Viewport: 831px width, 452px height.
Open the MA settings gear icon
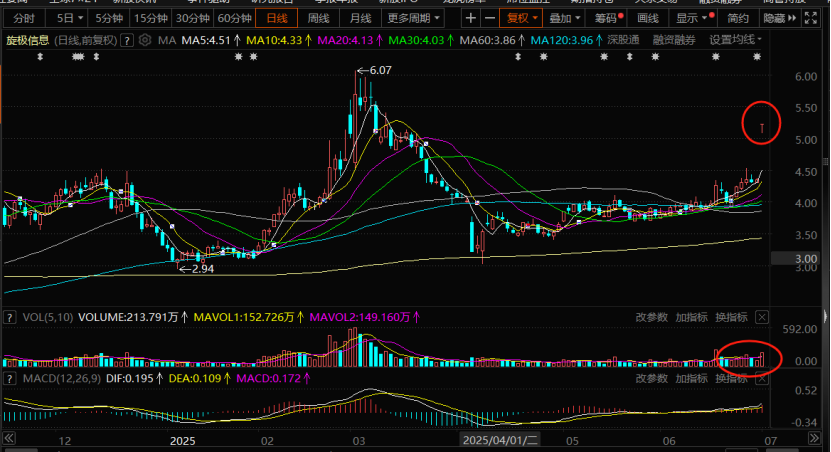point(145,40)
